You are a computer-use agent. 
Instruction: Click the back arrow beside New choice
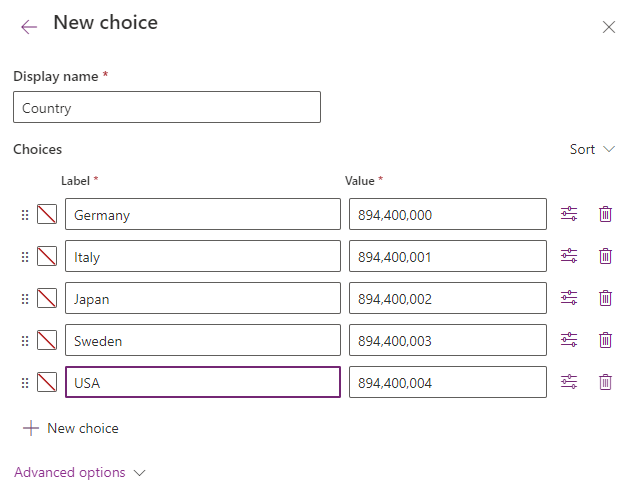[29, 27]
